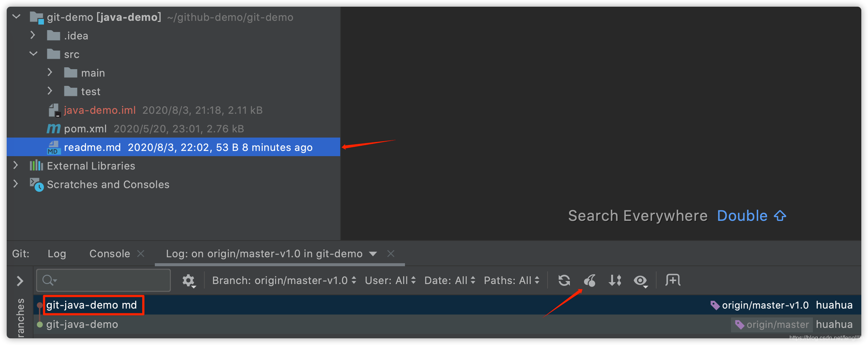This screenshot has width=868, height=345.
Task: Expand the main folder
Action: point(50,72)
